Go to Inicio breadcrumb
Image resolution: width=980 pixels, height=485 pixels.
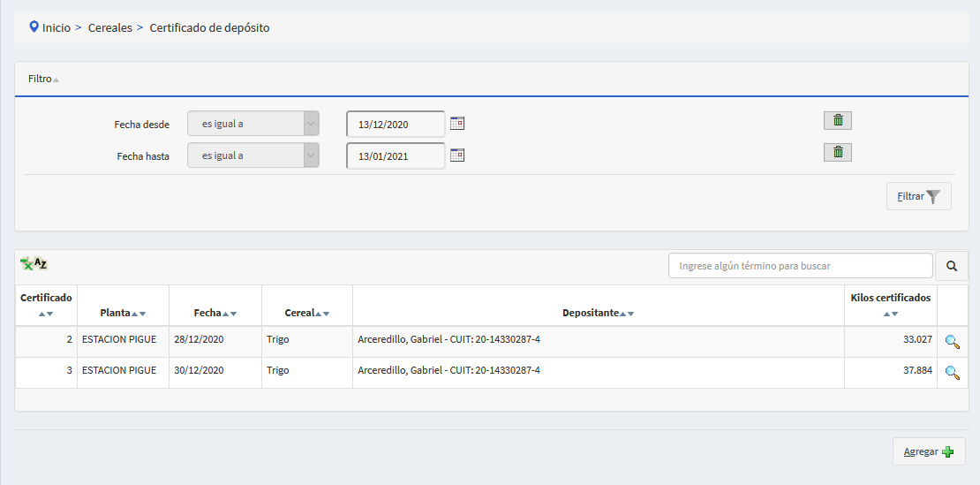point(57,28)
